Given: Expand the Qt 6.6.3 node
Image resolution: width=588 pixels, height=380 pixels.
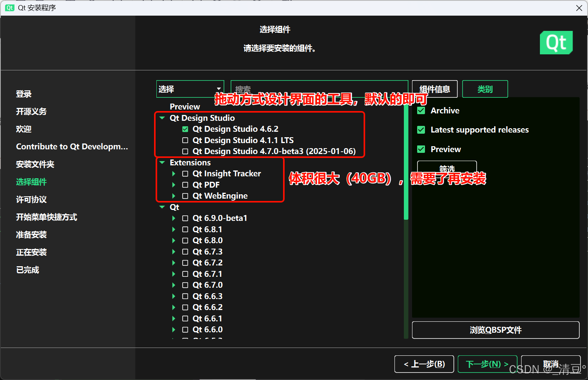Looking at the screenshot, I should click(174, 296).
